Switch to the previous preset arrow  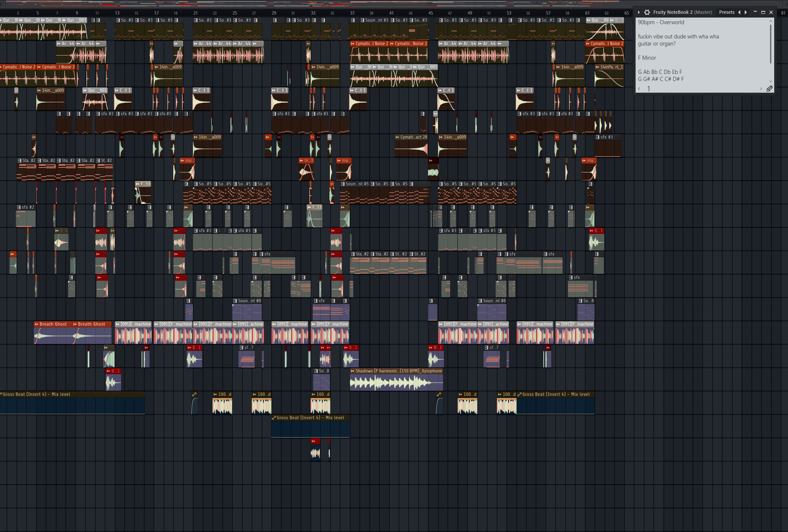tap(739, 13)
